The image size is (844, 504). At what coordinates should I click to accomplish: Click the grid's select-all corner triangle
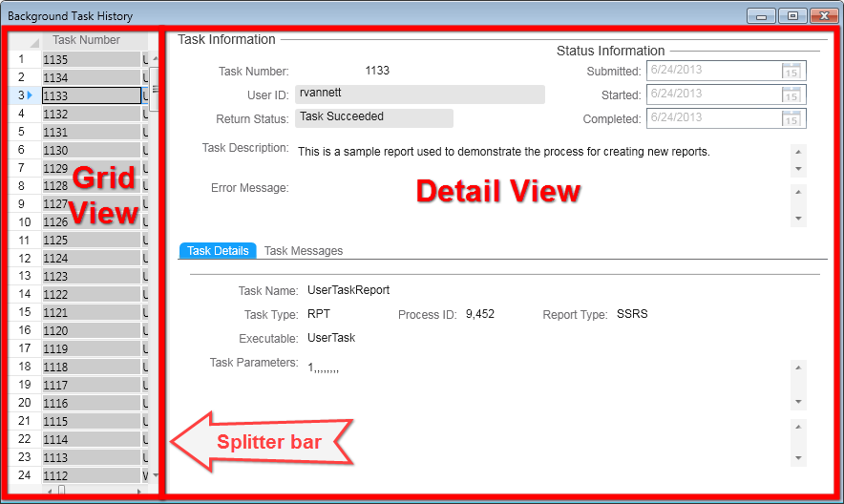[x=33, y=42]
